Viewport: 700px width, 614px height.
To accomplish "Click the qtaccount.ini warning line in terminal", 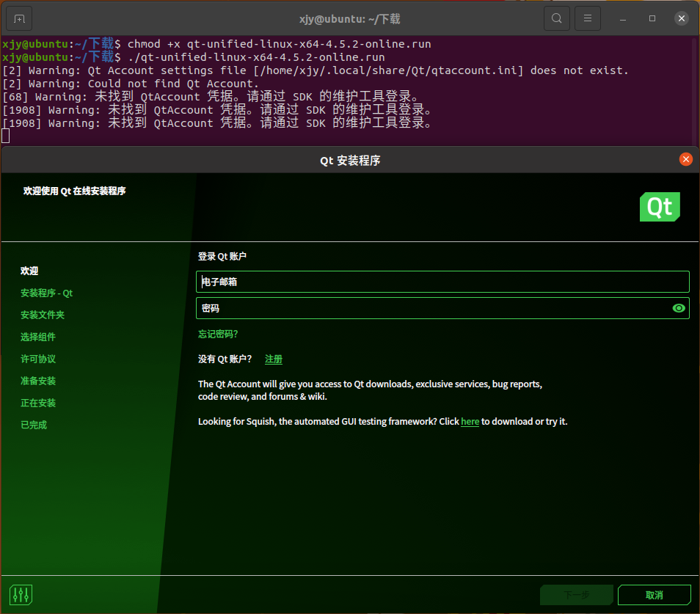I will (316, 70).
